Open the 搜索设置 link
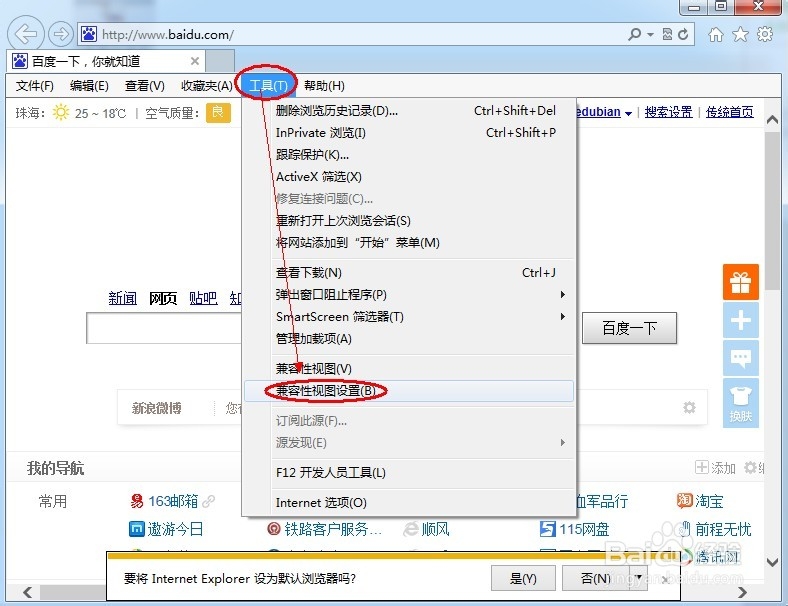This screenshot has width=788, height=606. [668, 112]
